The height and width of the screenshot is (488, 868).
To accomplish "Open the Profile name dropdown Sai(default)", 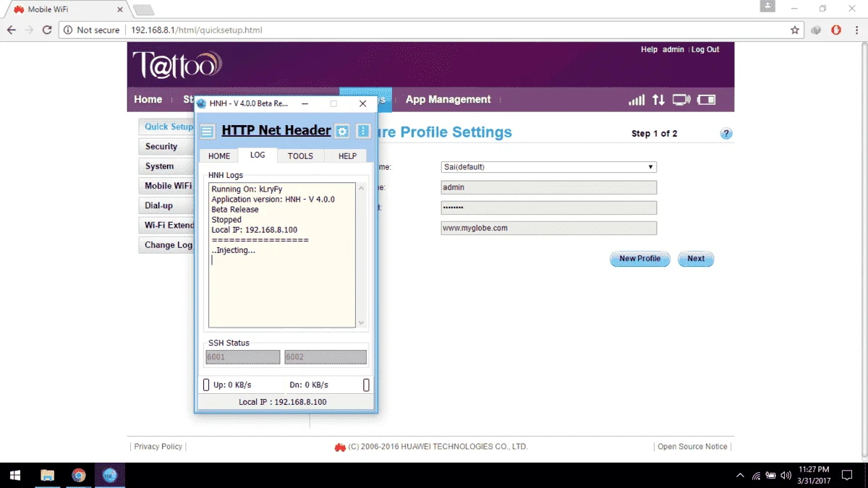I will pos(549,167).
